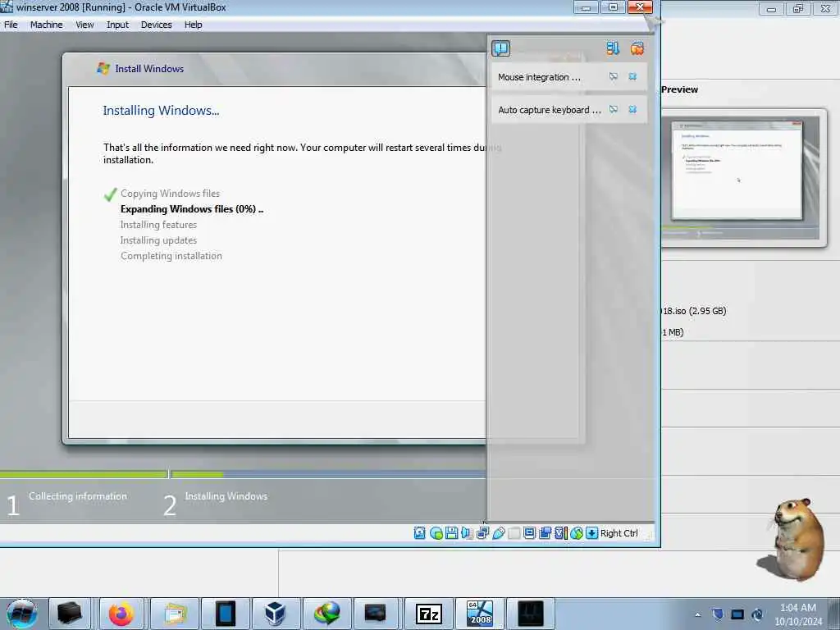Click the sort notifications icon in notification panel
Screen dimensions: 840x630
(612, 48)
